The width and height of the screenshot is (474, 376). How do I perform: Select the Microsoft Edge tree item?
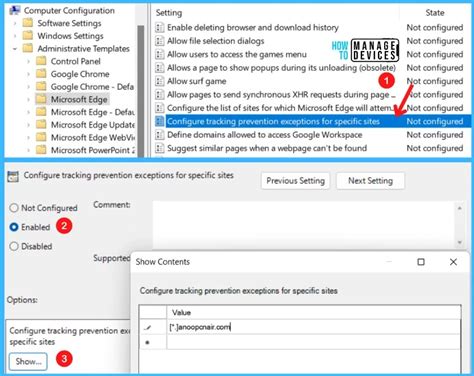pos(79,99)
